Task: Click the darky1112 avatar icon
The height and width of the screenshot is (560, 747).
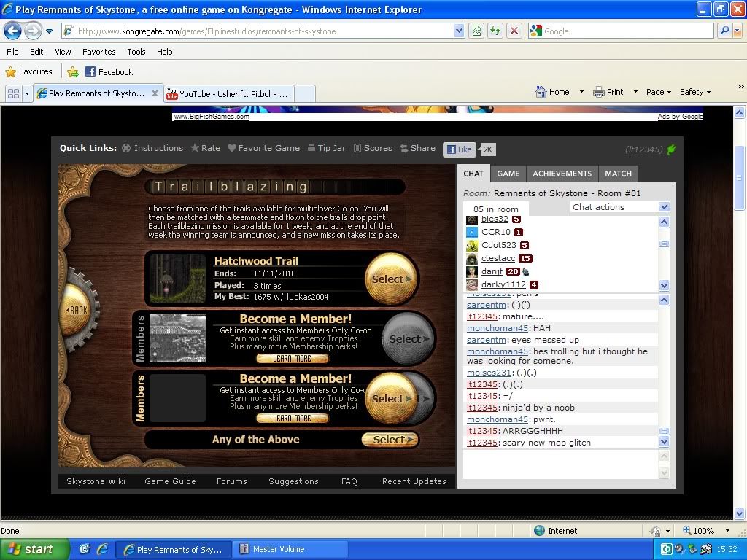Action: click(x=472, y=285)
